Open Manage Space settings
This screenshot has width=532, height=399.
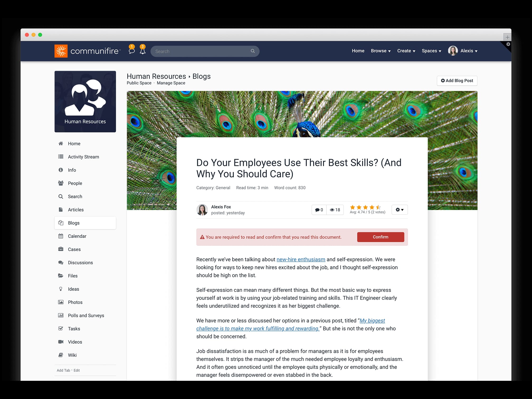[171, 83]
